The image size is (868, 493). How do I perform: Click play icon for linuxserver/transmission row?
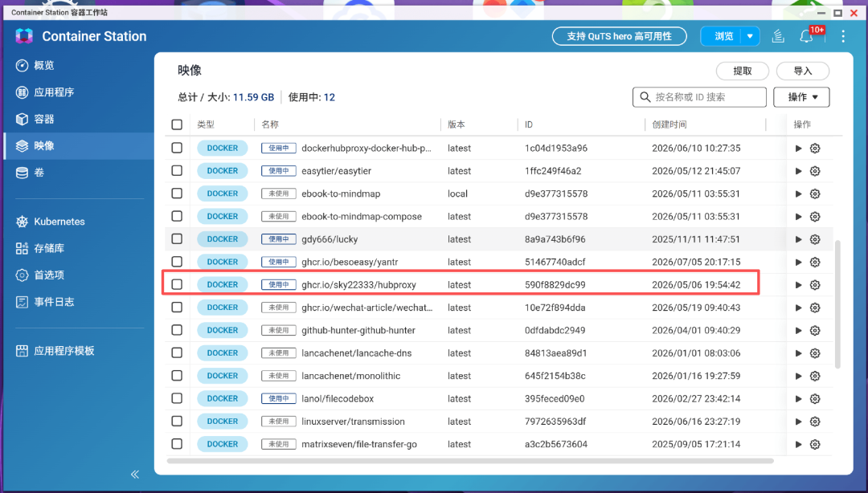coord(798,421)
